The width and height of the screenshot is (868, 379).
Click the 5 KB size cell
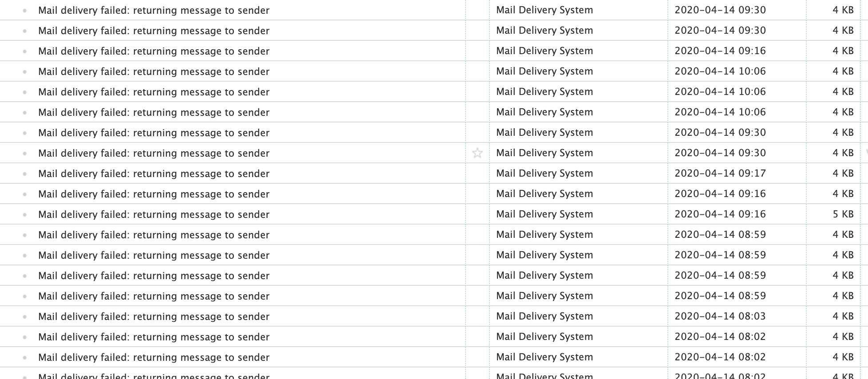click(843, 214)
